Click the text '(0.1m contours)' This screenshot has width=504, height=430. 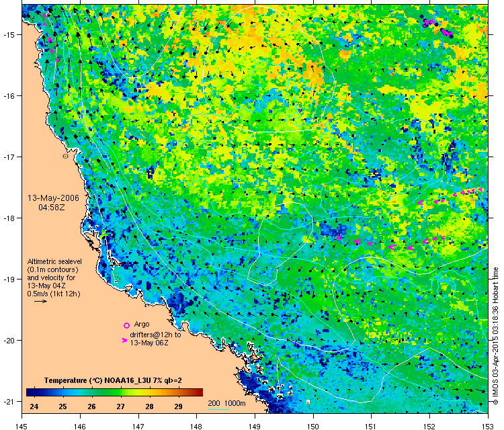pos(52,269)
